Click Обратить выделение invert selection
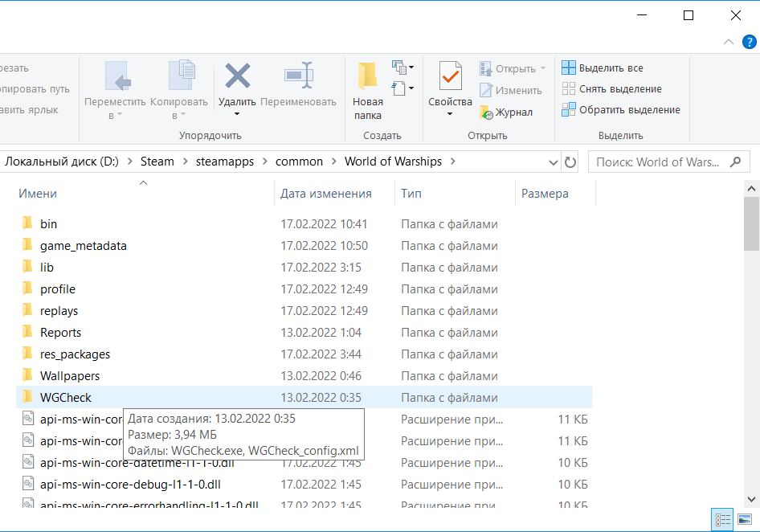Viewport: 760px width, 532px height. (621, 110)
